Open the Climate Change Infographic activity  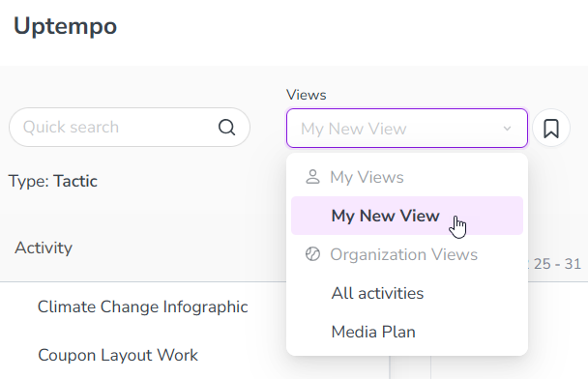142,306
